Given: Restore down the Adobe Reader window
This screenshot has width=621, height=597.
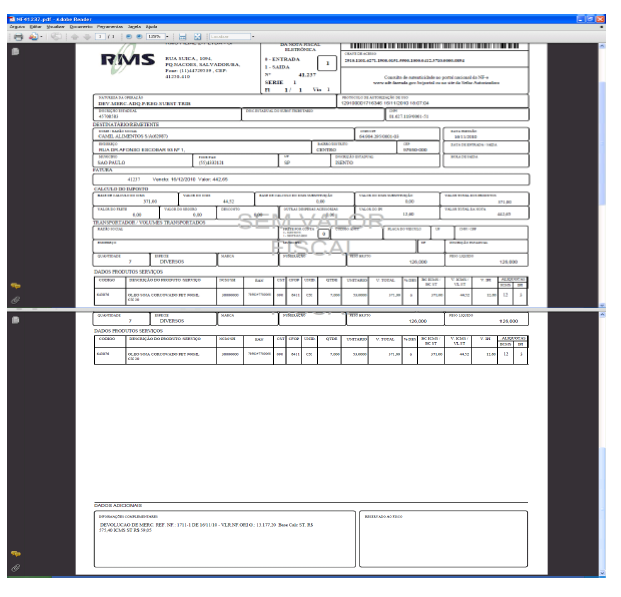Looking at the screenshot, I should 590,19.
